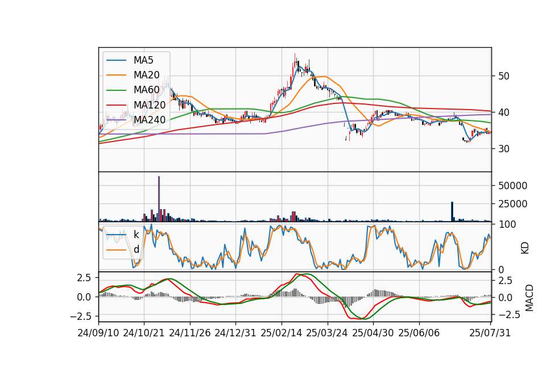Click the 25/02/14 date axis label

[x=282, y=333]
